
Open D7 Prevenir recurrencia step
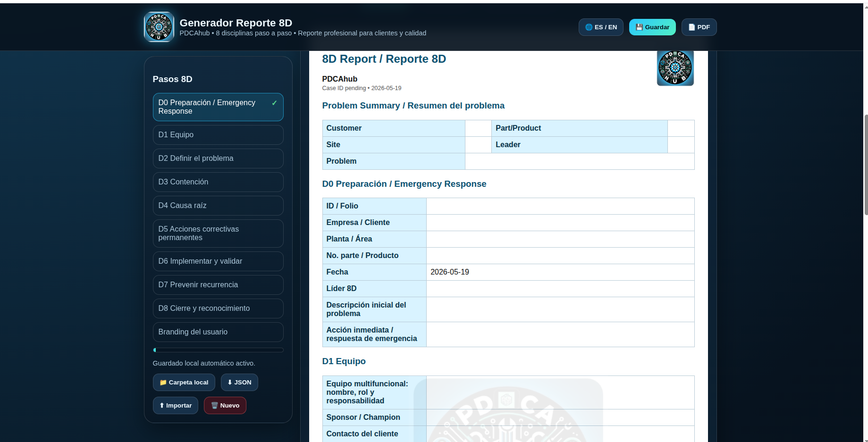coord(218,285)
